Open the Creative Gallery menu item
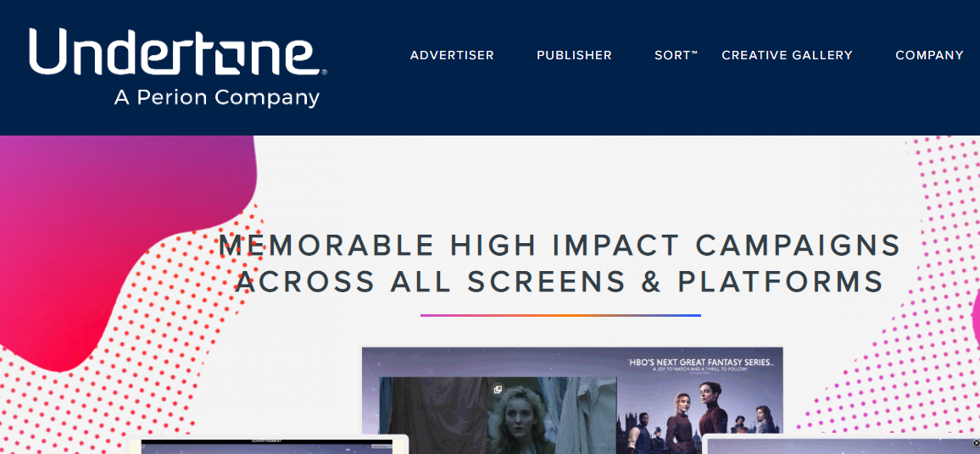The width and height of the screenshot is (980, 454). pos(787,55)
